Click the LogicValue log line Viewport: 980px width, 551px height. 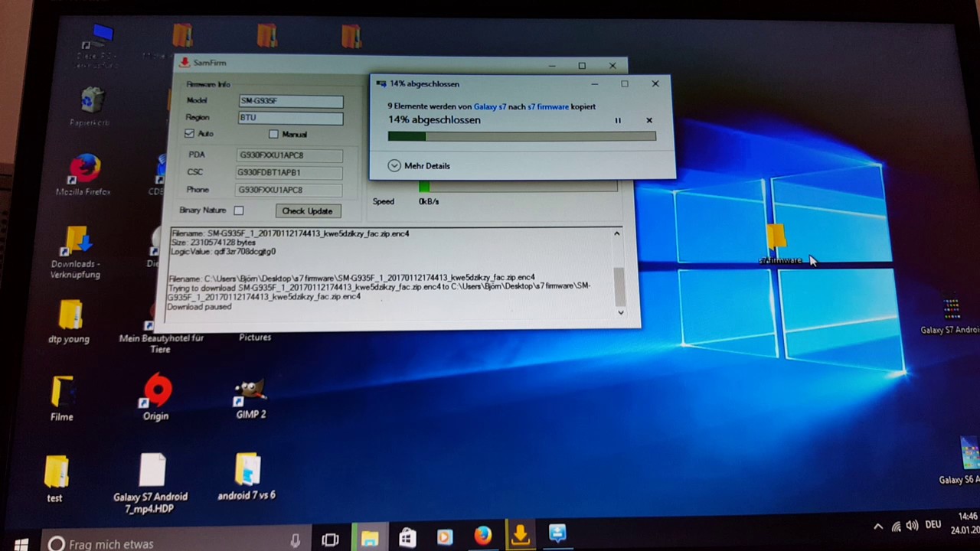223,252
